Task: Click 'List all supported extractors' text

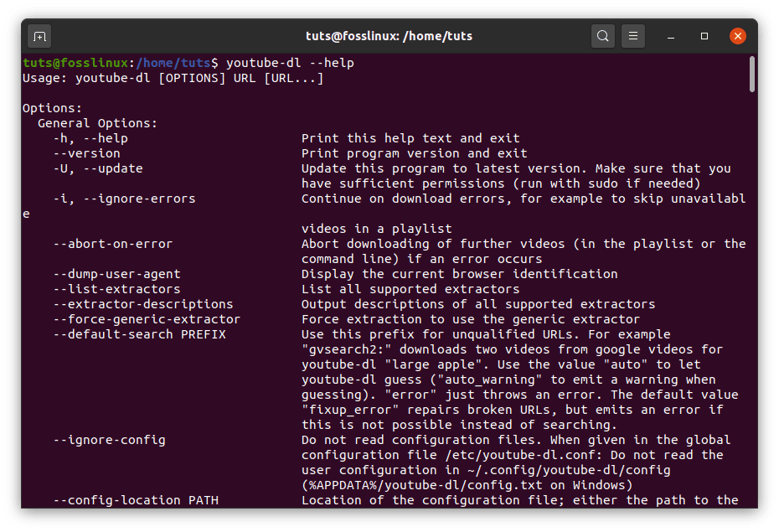Action: tap(410, 289)
